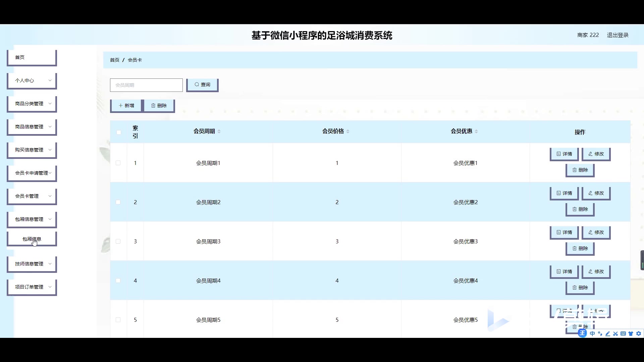This screenshot has width=644, height=362.
Task: Check the checkbox for row 1
Action: [x=118, y=163]
